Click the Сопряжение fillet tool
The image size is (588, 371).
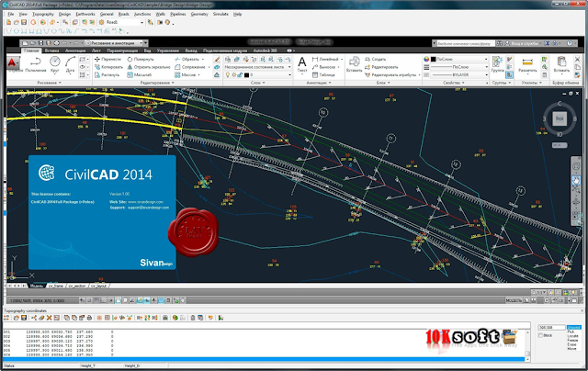click(x=190, y=67)
